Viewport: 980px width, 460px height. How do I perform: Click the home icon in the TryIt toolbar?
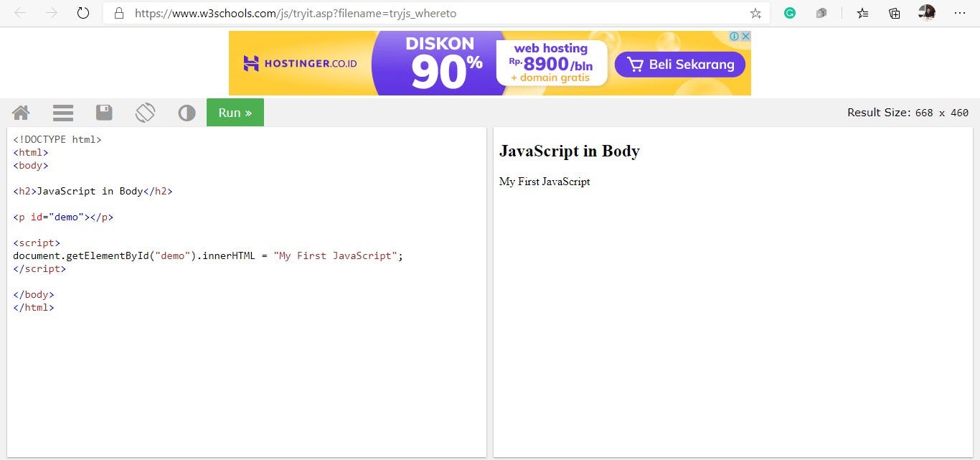(20, 112)
